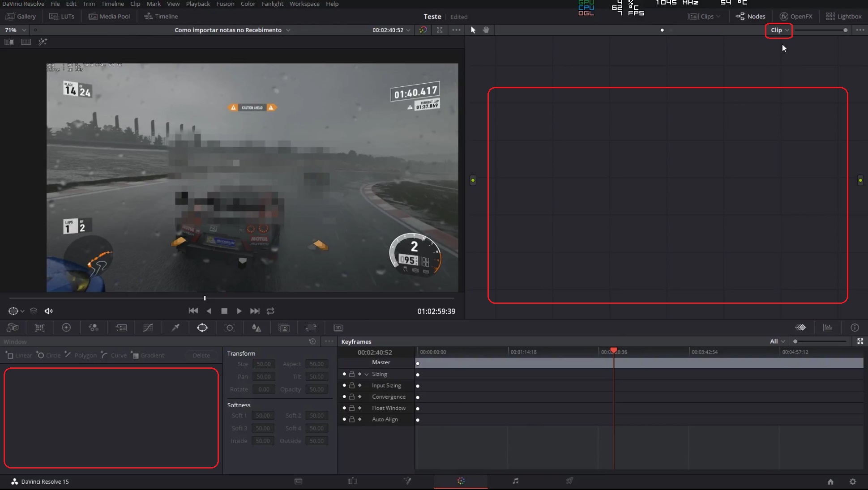Toggle the Gallery panel
The height and width of the screenshot is (490, 868).
point(21,16)
